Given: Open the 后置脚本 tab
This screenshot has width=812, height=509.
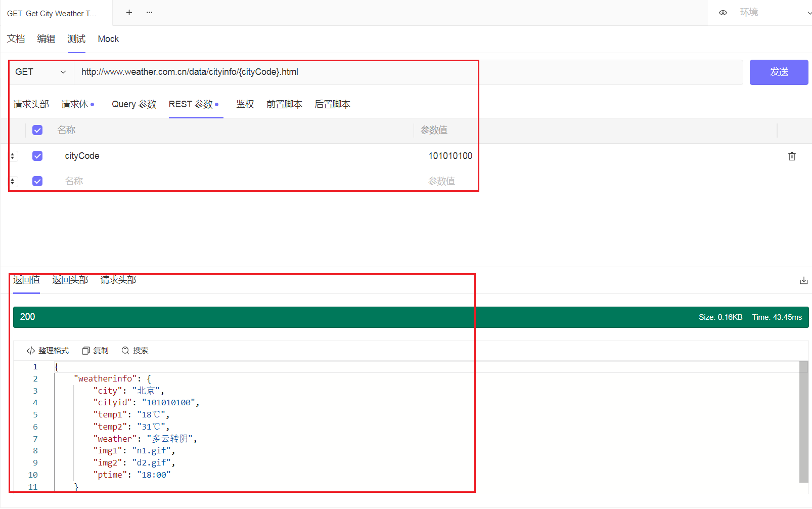Looking at the screenshot, I should coord(332,104).
